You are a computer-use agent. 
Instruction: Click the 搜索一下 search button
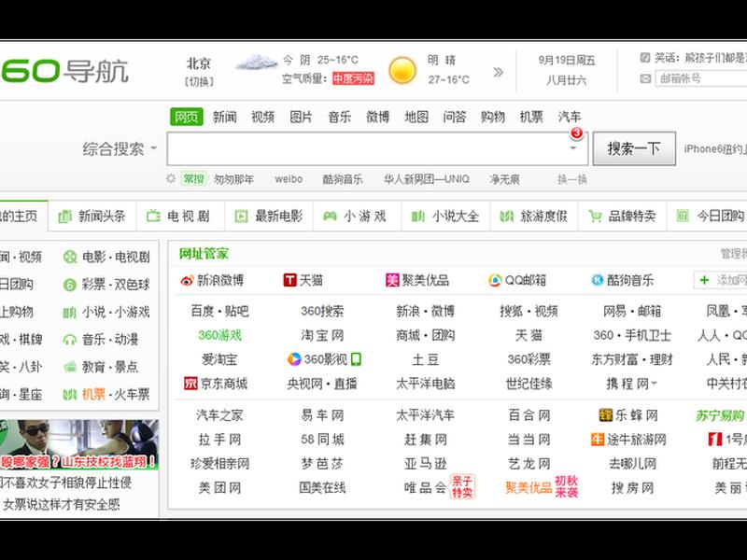click(634, 149)
